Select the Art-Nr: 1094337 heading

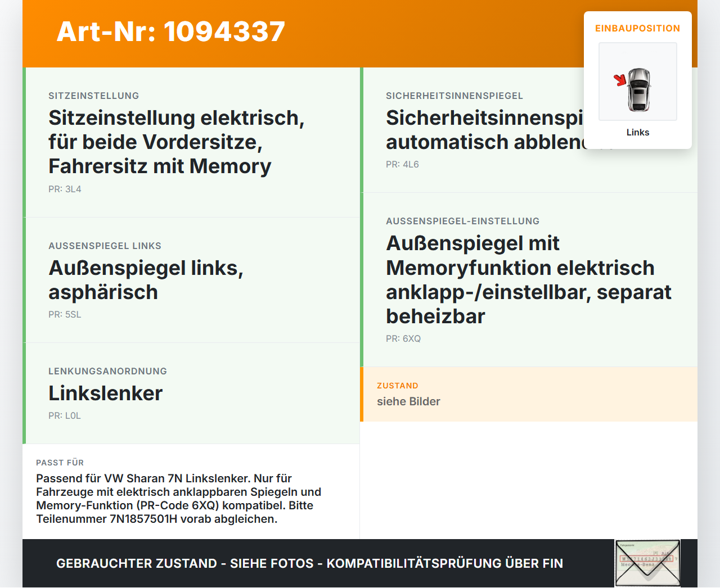tap(171, 31)
